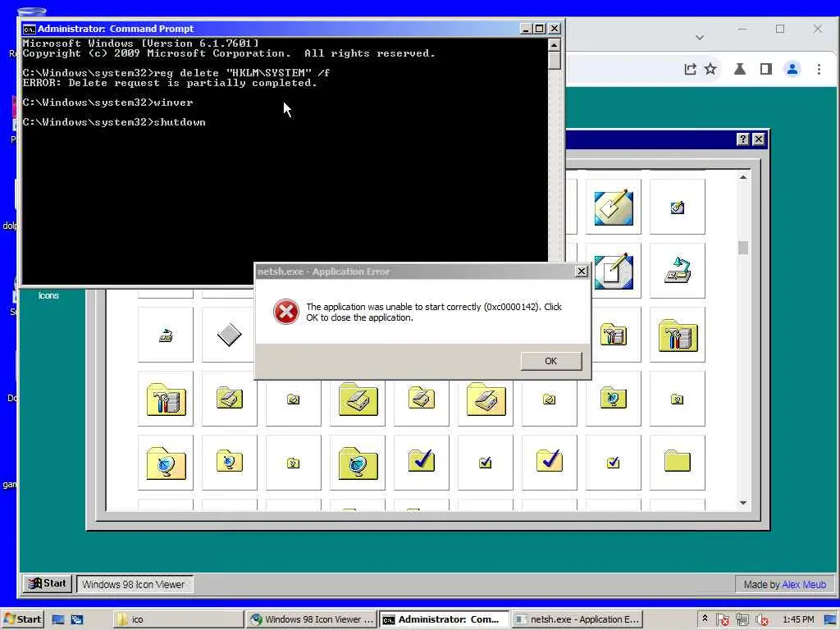Close the netsh.exe Application Error dialog
840x630 pixels.
(x=582, y=272)
